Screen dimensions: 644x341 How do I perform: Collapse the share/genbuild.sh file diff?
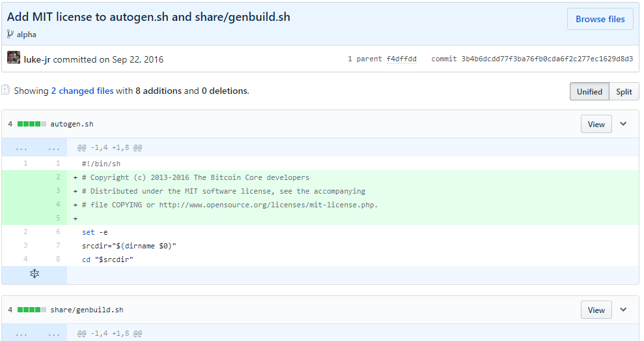pos(623,310)
